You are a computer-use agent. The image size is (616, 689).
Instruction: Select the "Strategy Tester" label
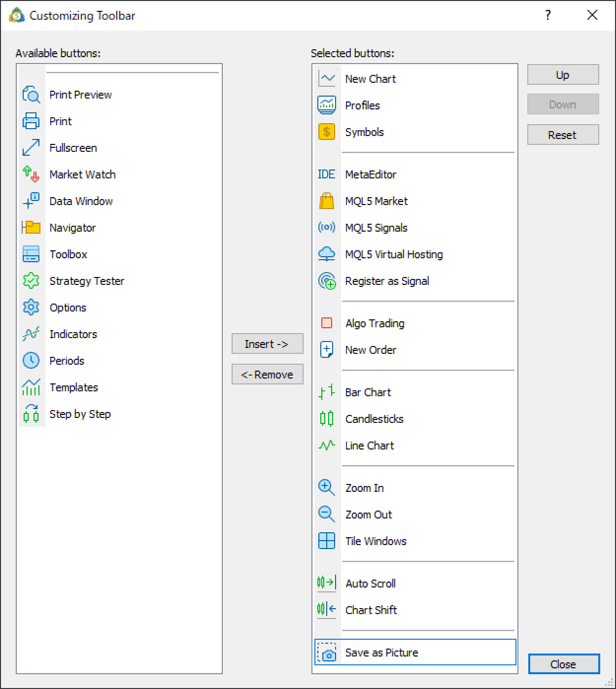pos(87,281)
